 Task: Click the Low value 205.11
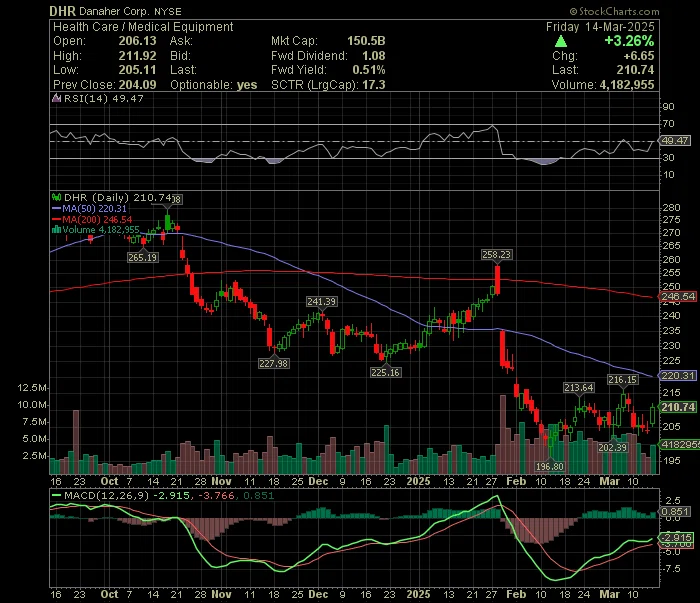tap(138, 70)
